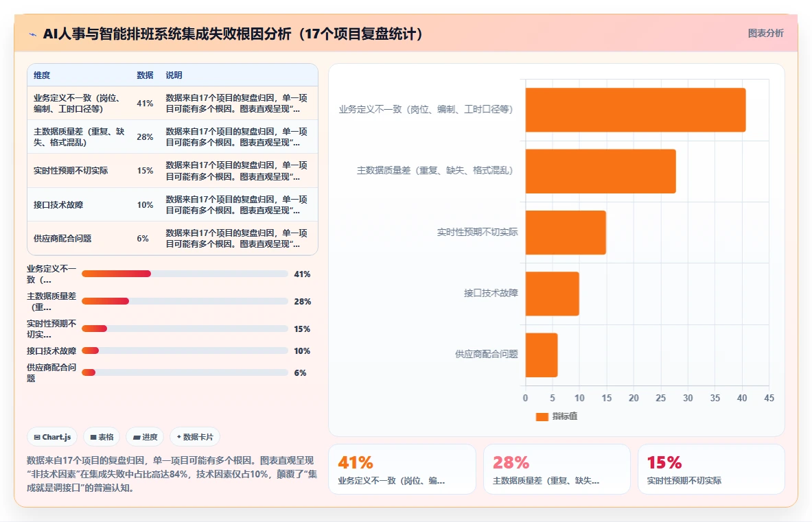Screen dimensions: 812x522
Task: Click the 实时性预期不切实际 table row name
Action: click(71, 171)
